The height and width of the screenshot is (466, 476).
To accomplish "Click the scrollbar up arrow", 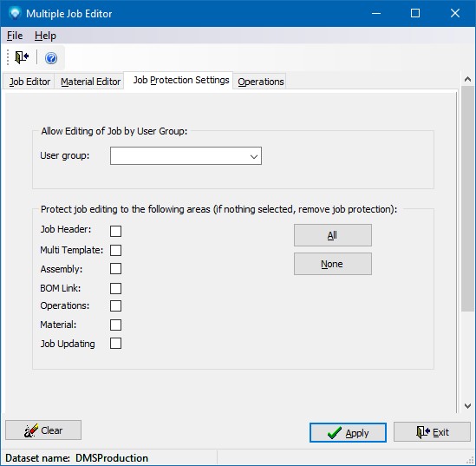I will (468, 79).
